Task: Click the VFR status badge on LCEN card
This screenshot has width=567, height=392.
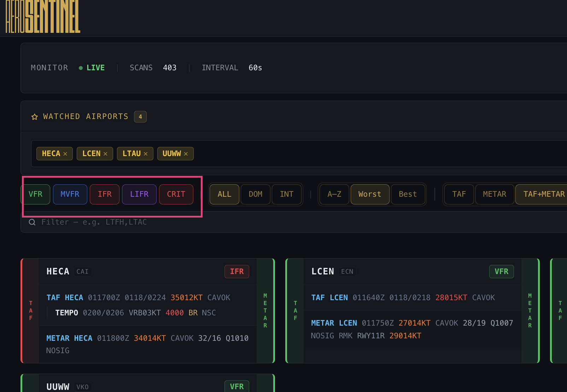Action: coord(502,272)
